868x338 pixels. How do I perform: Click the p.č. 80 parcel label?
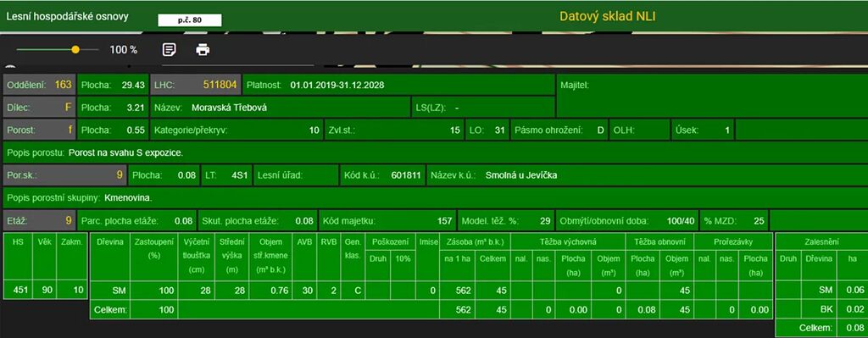(x=190, y=20)
